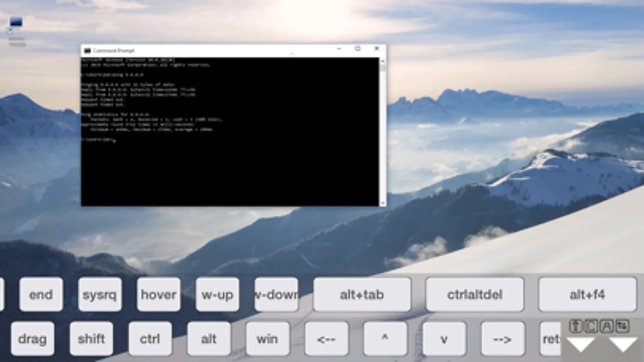Toggle the shift modifier key

(91, 339)
